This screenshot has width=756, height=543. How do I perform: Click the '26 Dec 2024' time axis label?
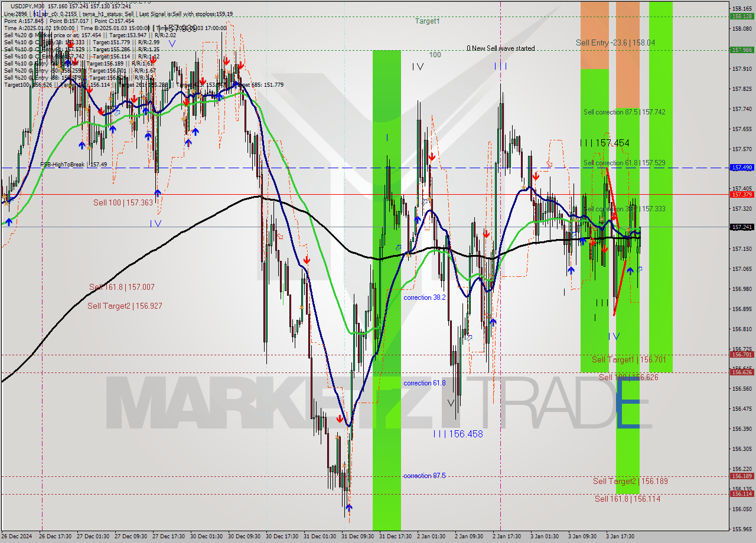pyautogui.click(x=18, y=537)
